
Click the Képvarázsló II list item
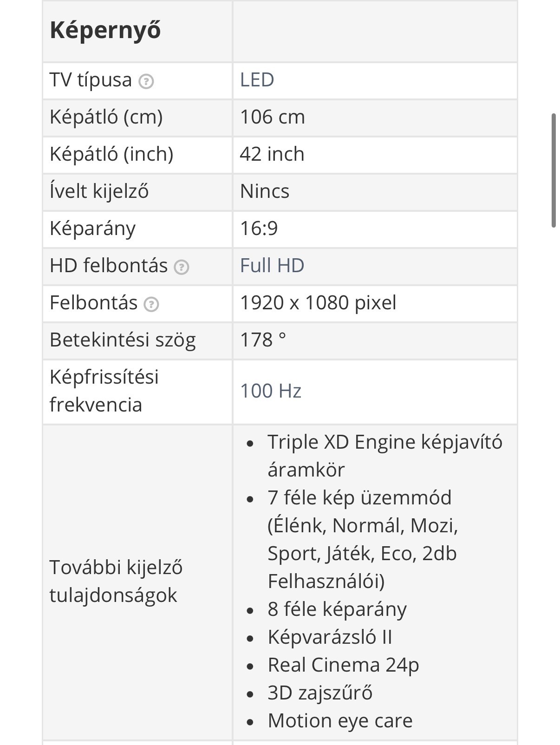[x=330, y=637]
